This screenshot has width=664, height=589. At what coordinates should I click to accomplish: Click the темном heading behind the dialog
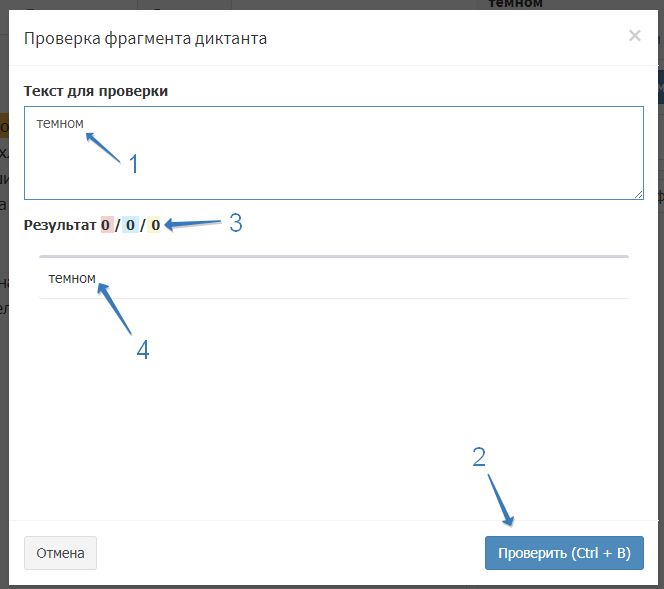coord(515,4)
